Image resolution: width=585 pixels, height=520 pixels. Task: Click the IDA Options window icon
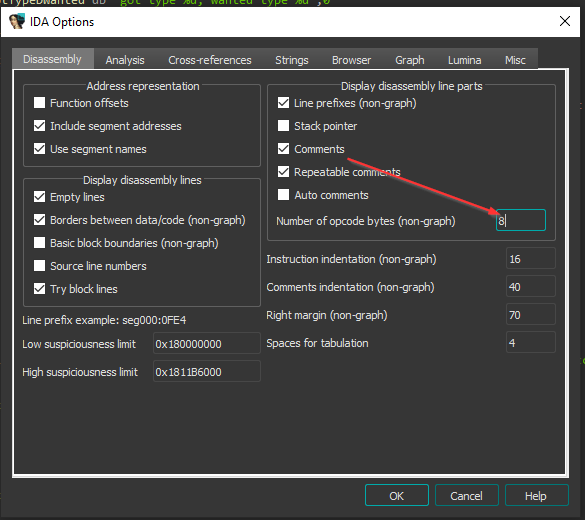[x=17, y=22]
